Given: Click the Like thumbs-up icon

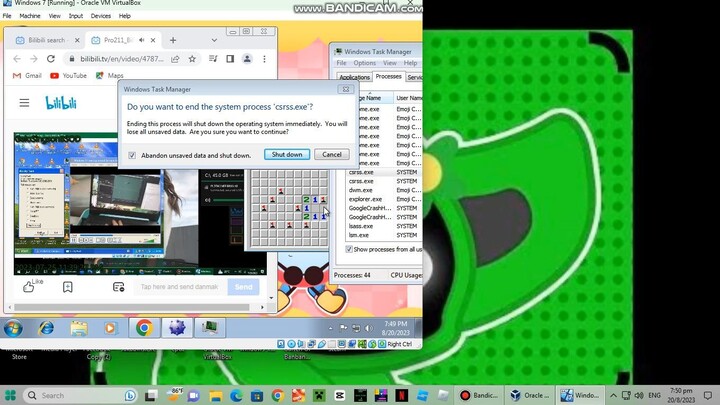Looking at the screenshot, I should click(x=28, y=286).
